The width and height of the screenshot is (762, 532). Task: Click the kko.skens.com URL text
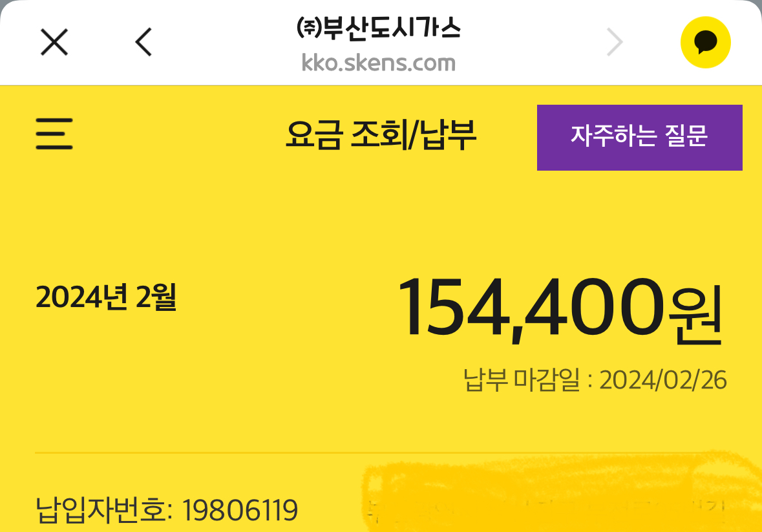pos(379,63)
